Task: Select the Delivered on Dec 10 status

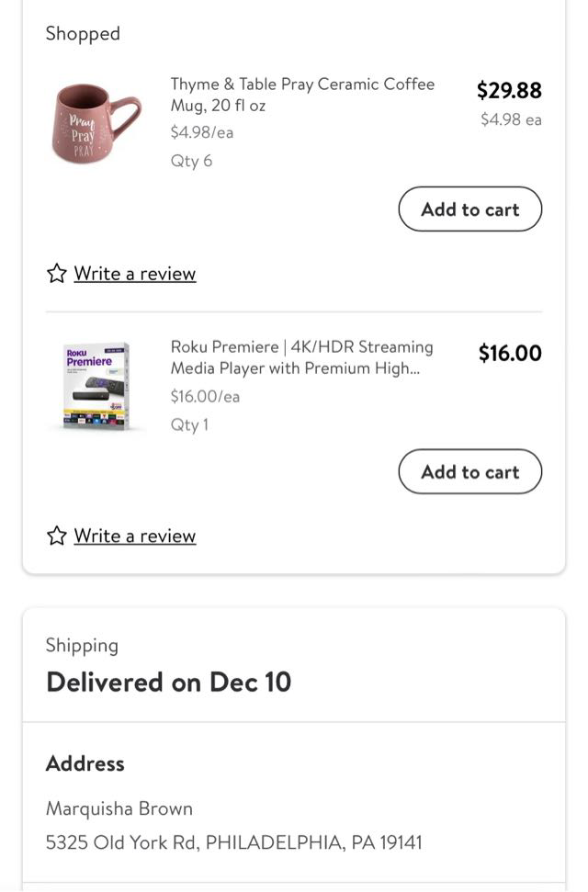Action: [x=168, y=682]
